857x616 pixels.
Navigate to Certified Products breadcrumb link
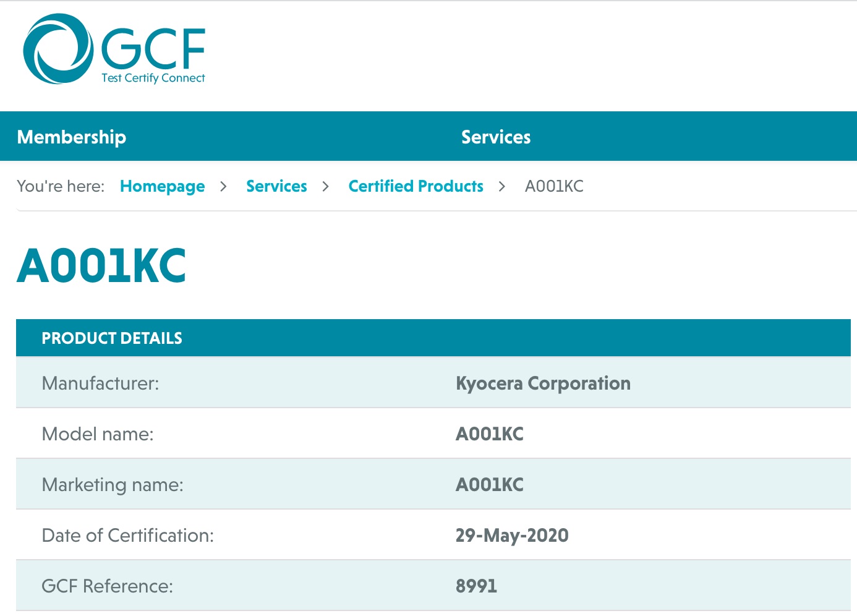tap(416, 186)
